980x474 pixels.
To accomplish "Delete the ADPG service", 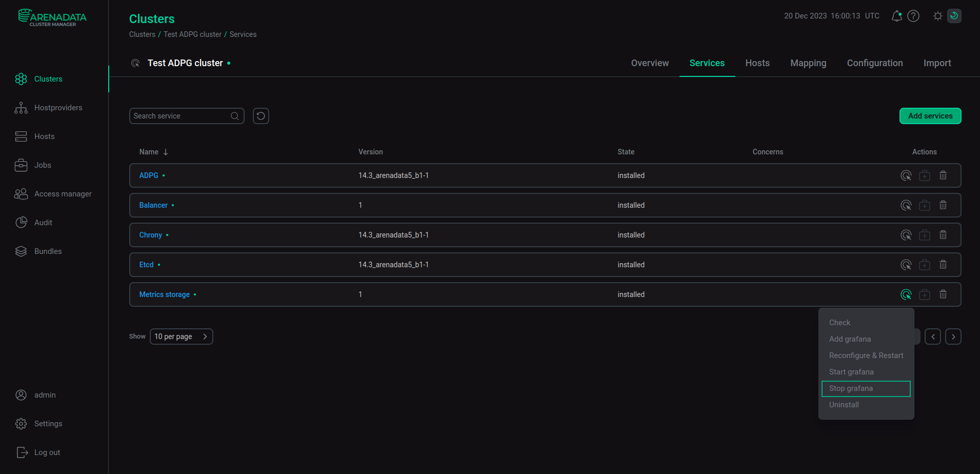I will pos(943,175).
